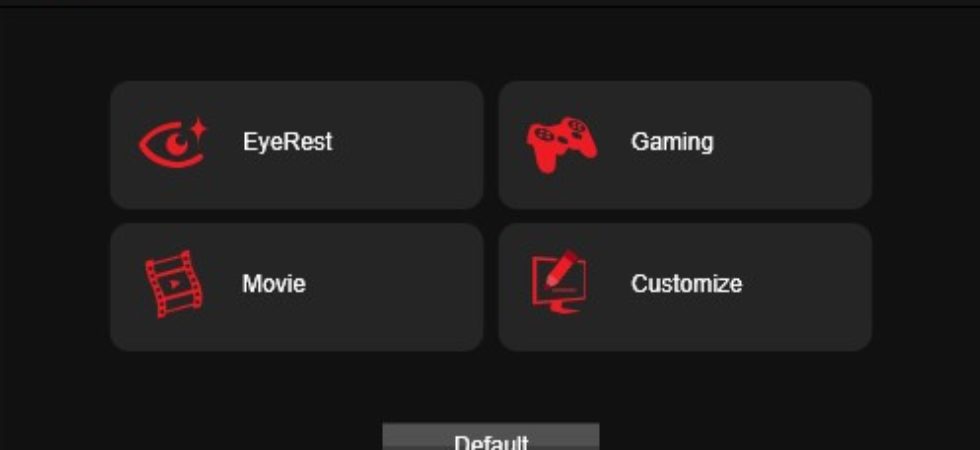Screen dimensions: 980x450
Task: Reset settings with the Default button
Action: click(x=491, y=437)
